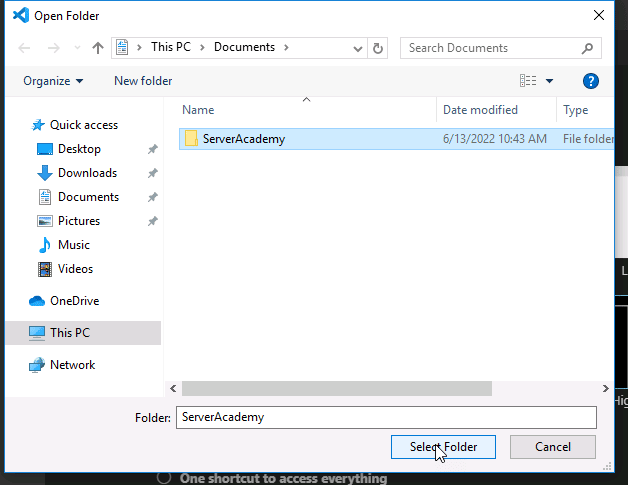The image size is (628, 485).
Task: Click the Folder name input field
Action: (x=385, y=417)
